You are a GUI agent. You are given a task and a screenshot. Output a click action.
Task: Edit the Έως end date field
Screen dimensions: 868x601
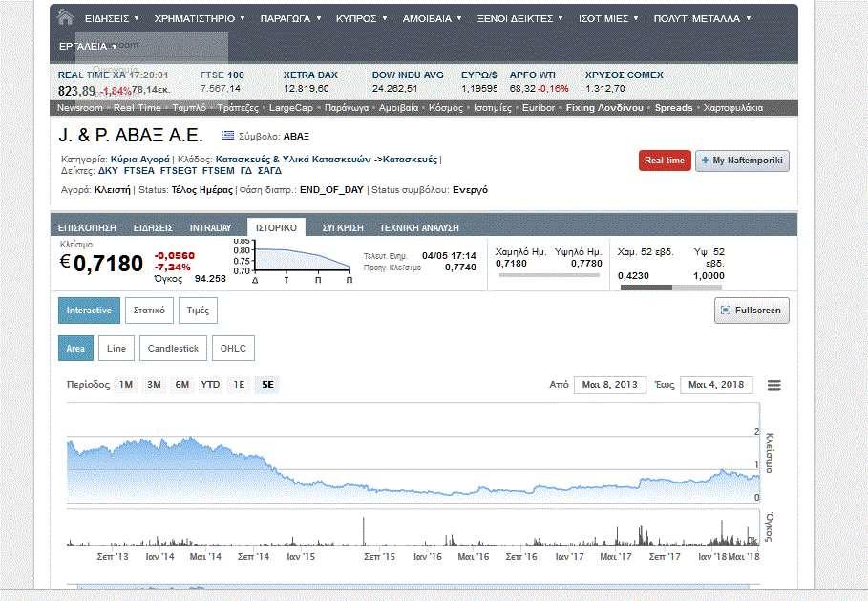(716, 385)
